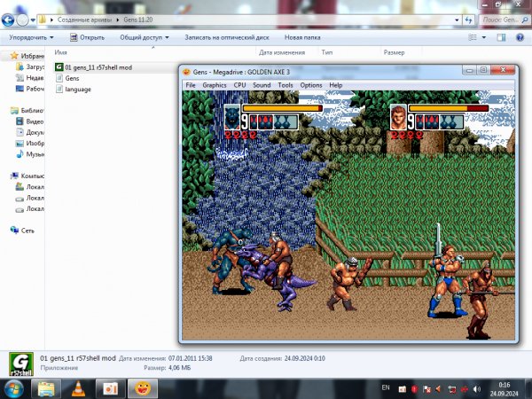Select Компьютер in the navigation pane
532x399 pixels.
(x=27, y=176)
